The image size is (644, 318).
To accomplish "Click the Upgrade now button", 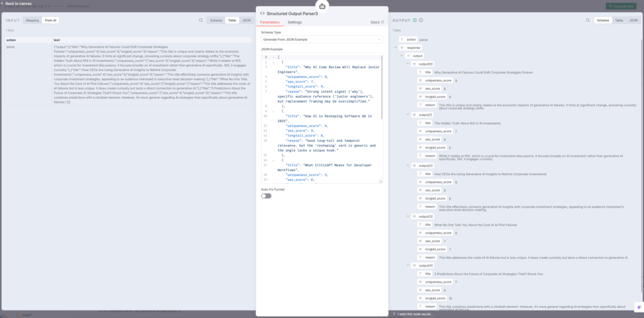I will [x=620, y=6].
